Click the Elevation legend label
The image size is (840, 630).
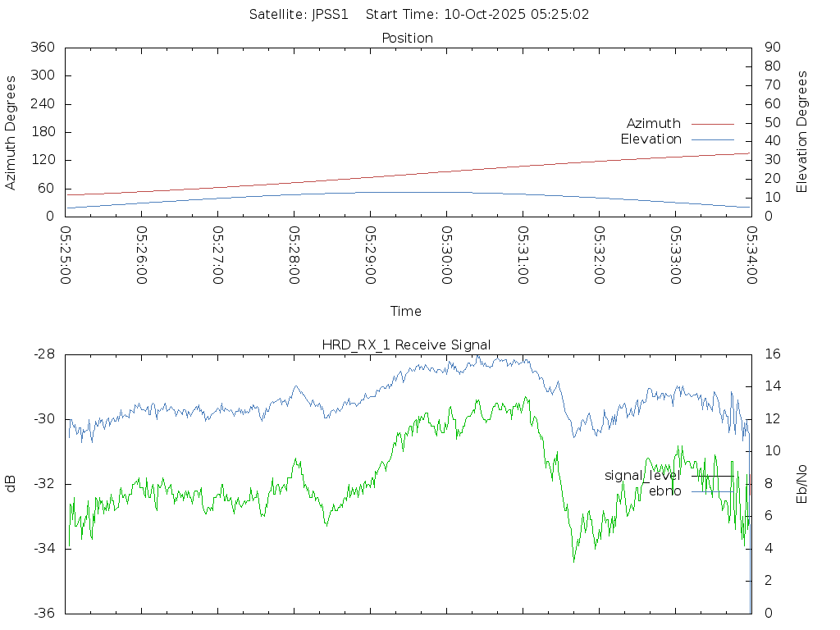click(x=651, y=139)
